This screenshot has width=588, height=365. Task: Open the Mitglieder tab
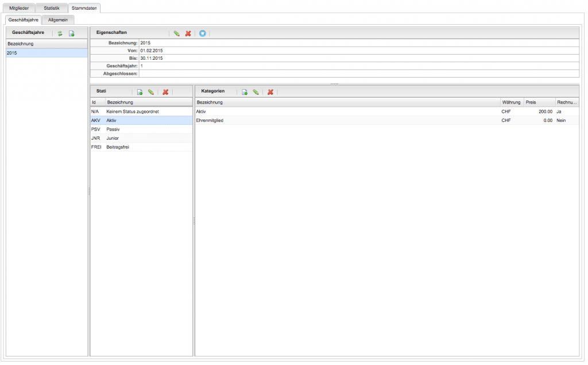tap(19, 8)
